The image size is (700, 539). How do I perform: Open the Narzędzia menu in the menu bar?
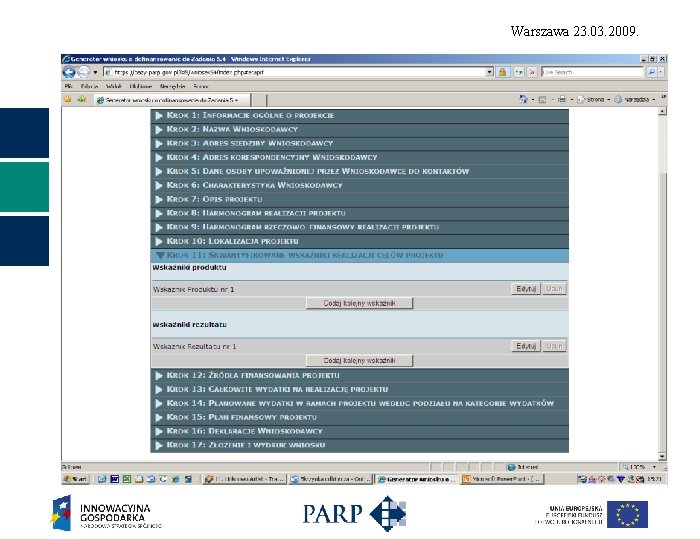172,86
